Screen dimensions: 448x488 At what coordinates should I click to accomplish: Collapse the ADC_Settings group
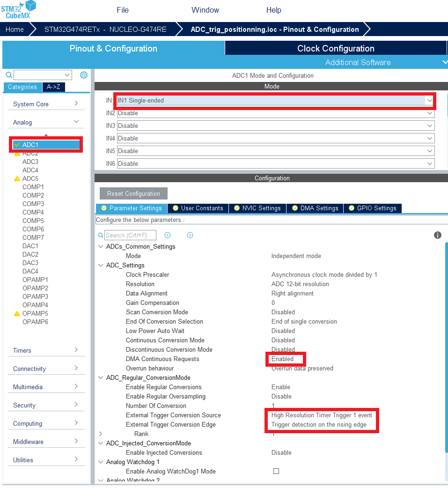pos(101,265)
